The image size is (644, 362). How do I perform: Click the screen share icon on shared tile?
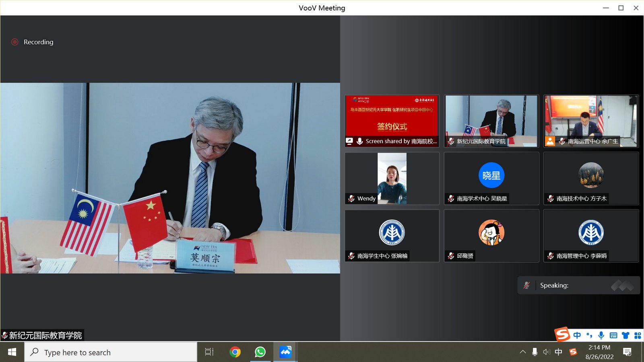(349, 141)
